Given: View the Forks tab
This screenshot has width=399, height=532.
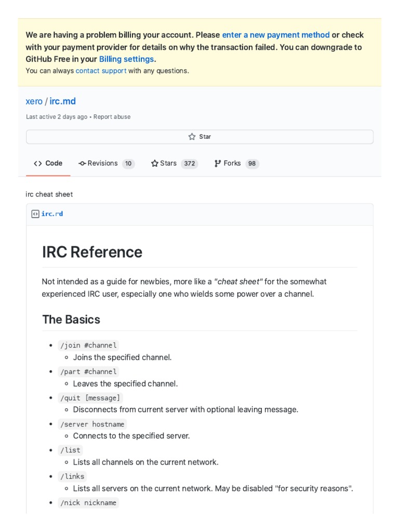Looking at the screenshot, I should (x=232, y=164).
